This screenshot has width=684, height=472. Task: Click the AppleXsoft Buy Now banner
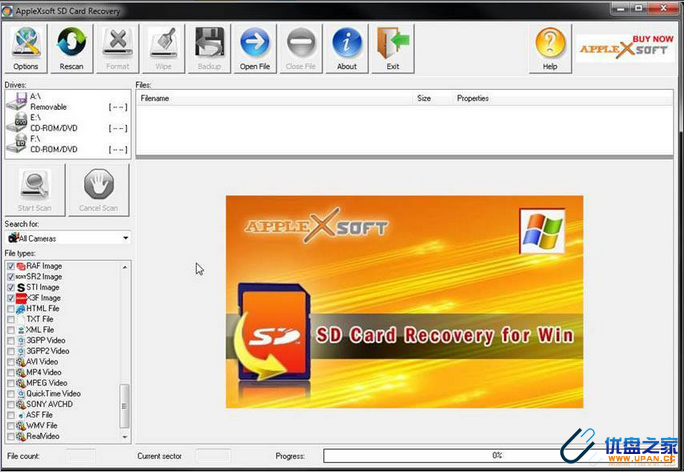pos(626,48)
